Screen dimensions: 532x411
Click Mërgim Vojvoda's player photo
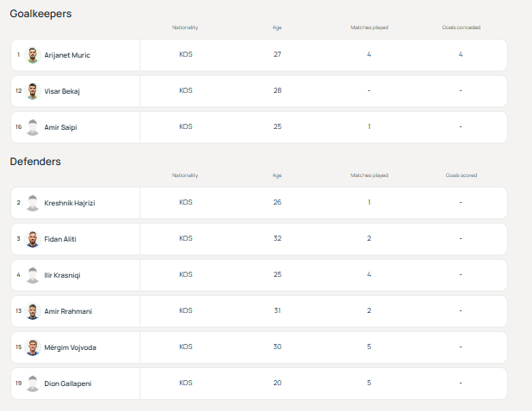(x=33, y=347)
